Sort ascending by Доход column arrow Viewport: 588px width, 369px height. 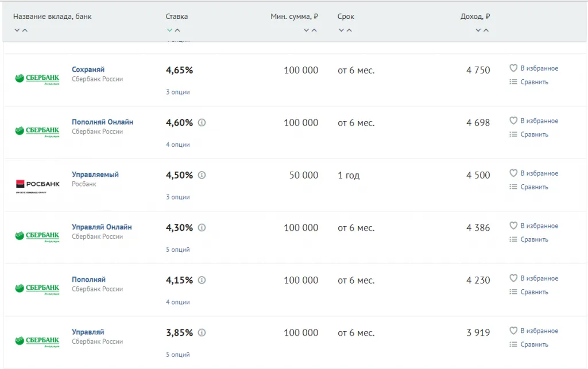(486, 30)
